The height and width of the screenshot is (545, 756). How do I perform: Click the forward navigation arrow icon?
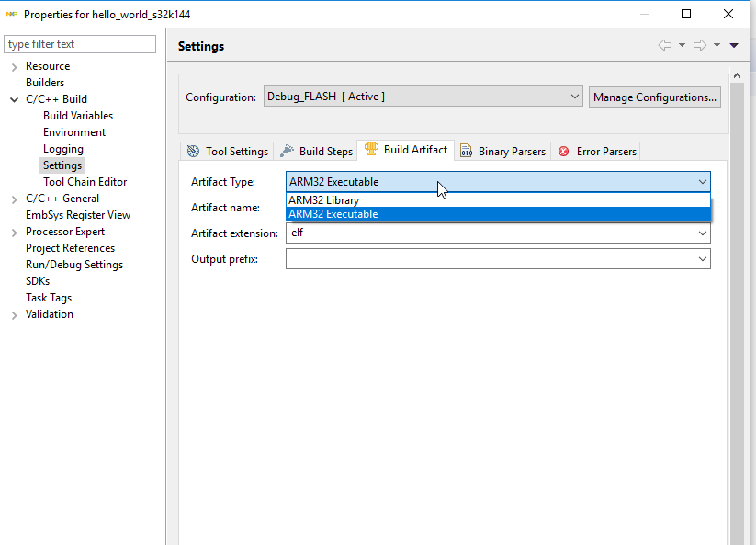(699, 45)
